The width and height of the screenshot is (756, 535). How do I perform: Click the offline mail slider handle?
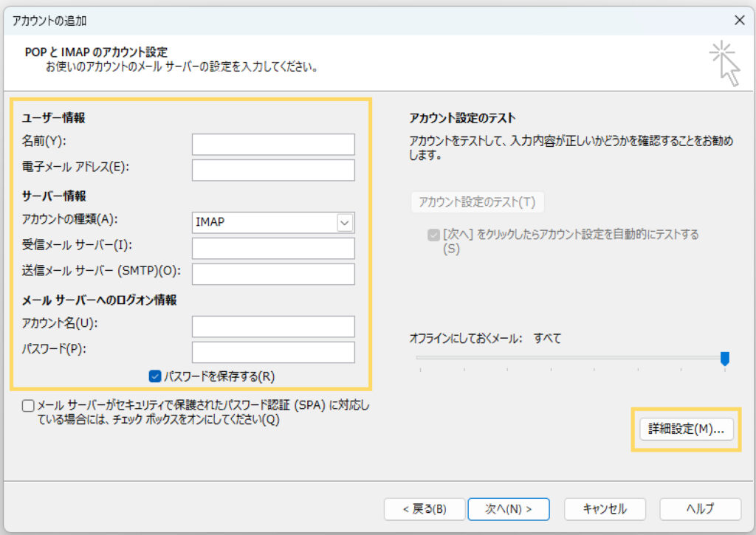point(724,359)
